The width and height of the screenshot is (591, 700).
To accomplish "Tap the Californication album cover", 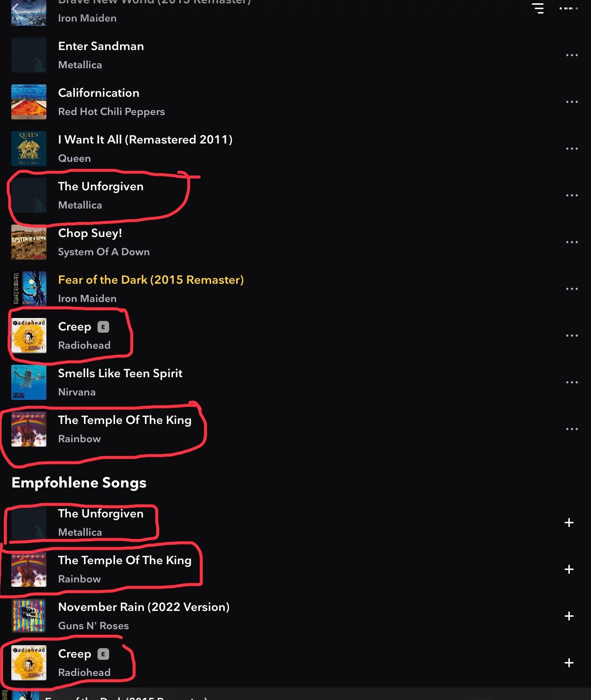I will pyautogui.click(x=29, y=102).
